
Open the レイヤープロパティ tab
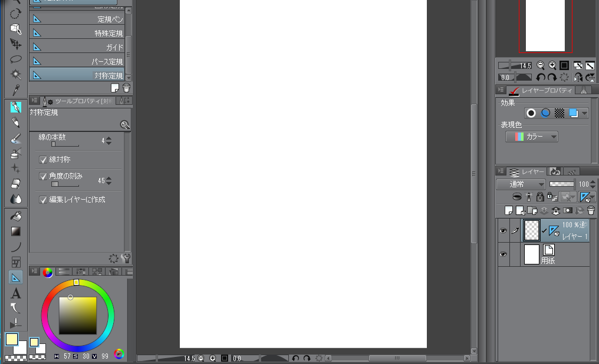point(541,91)
